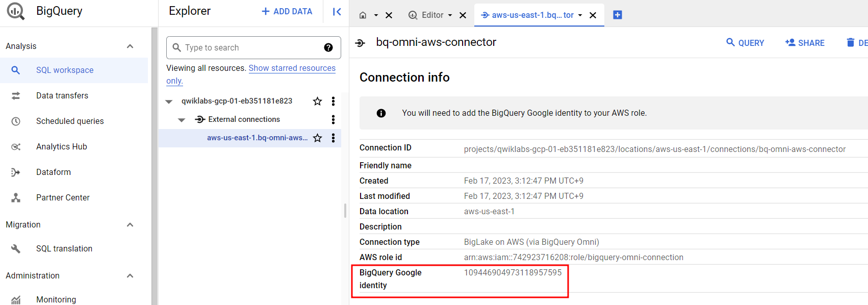This screenshot has width=868, height=305.
Task: Open the home tab dropdown arrow
Action: (376, 15)
